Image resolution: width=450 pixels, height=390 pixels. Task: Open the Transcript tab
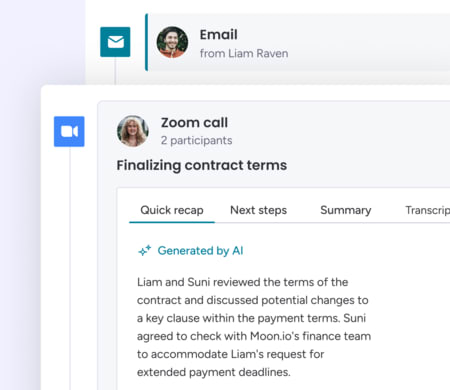pyautogui.click(x=428, y=210)
